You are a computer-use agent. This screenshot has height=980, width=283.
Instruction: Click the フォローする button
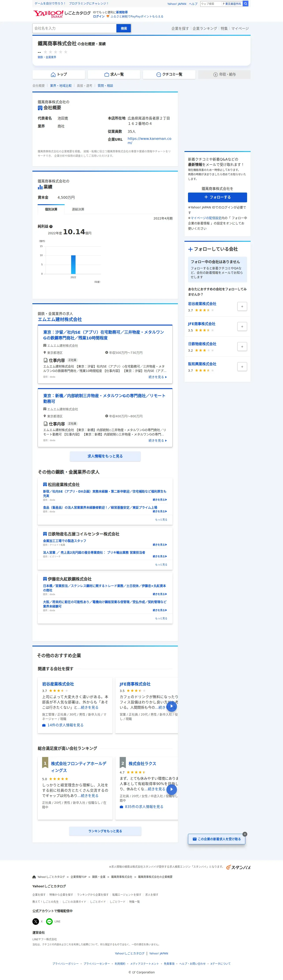(x=217, y=197)
